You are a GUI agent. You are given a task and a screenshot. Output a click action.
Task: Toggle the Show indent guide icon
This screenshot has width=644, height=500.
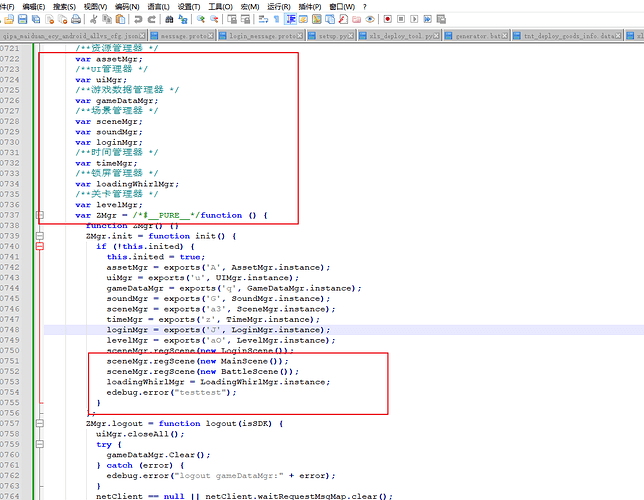coord(290,19)
